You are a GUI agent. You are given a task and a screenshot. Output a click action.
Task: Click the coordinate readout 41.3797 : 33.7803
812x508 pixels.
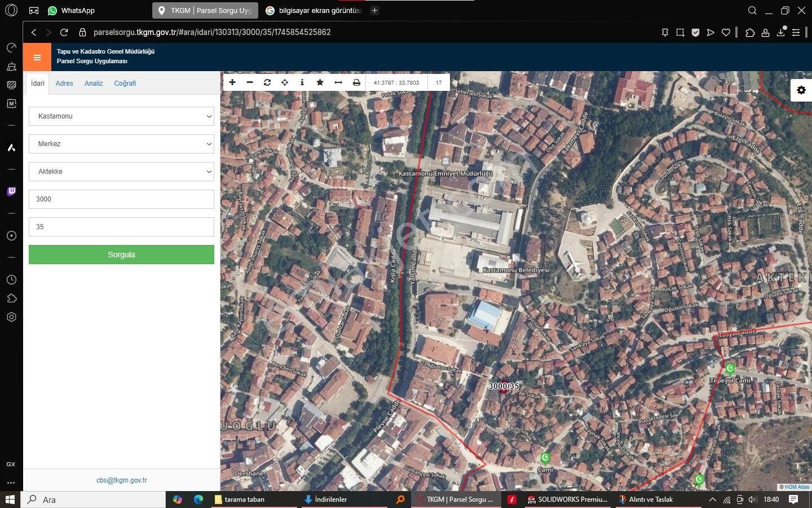(396, 82)
